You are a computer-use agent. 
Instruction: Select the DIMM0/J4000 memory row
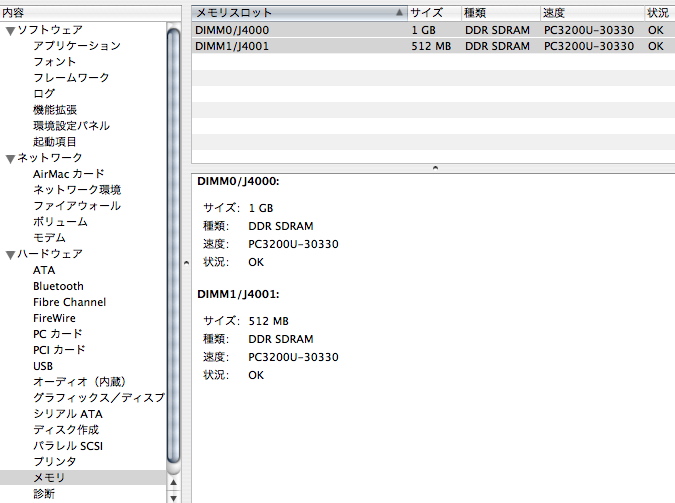click(x=300, y=30)
